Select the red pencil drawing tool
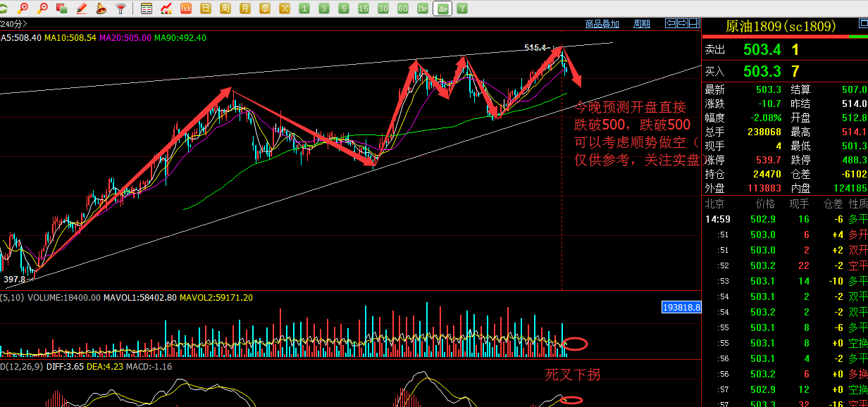 [x=82, y=8]
